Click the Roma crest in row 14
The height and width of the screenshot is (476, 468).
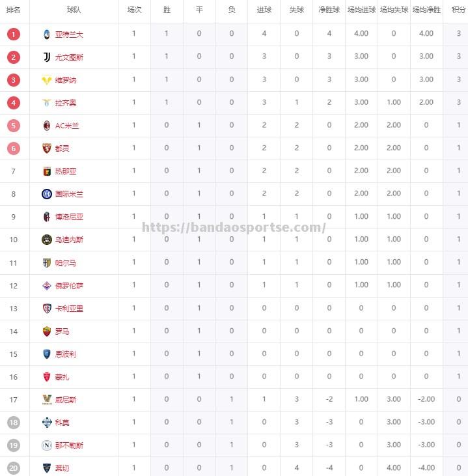click(x=47, y=331)
